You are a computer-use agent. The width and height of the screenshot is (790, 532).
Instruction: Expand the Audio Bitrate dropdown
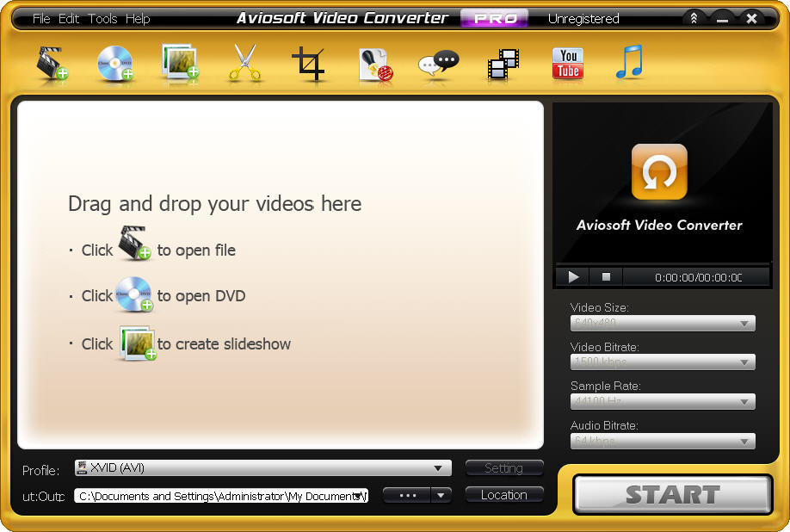coord(663,441)
